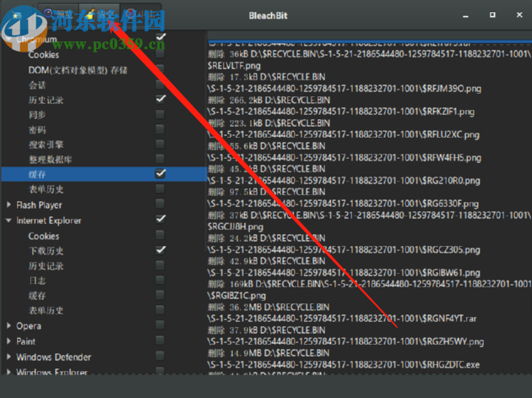Tick the Windows Defender checkbox
Screen dimensions: 532x398
click(160, 357)
